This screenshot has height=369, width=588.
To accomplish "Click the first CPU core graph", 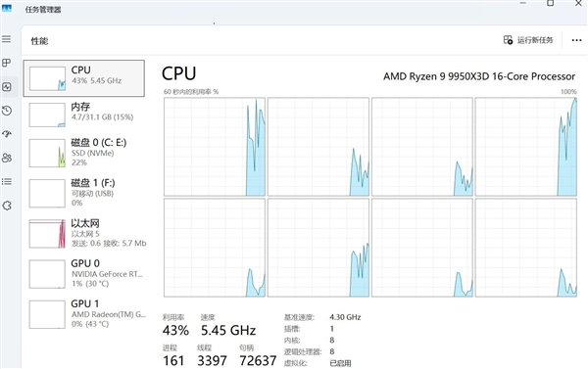I will click(215, 147).
